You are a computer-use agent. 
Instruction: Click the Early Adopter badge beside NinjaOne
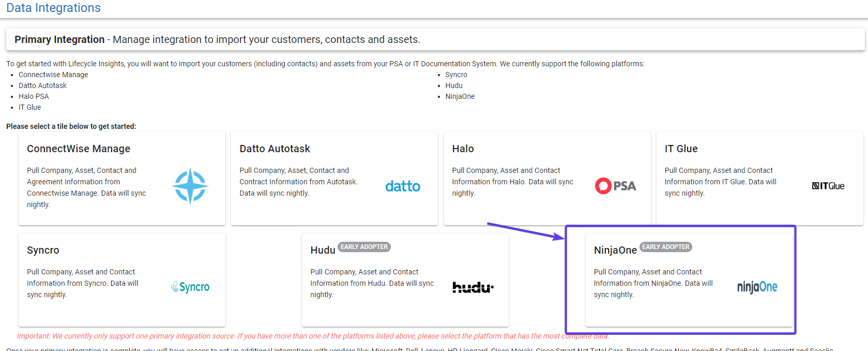pos(666,247)
